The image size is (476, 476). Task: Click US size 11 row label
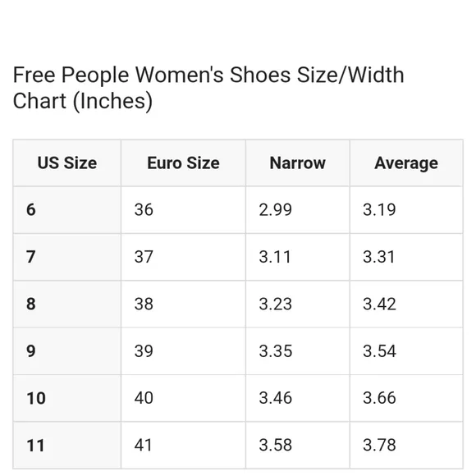67,445
